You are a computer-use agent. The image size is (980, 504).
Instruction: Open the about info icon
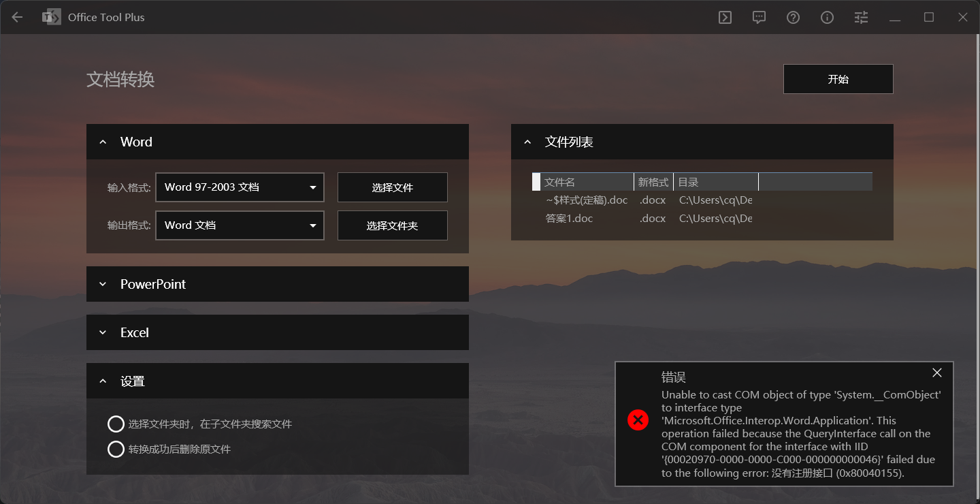[827, 18]
